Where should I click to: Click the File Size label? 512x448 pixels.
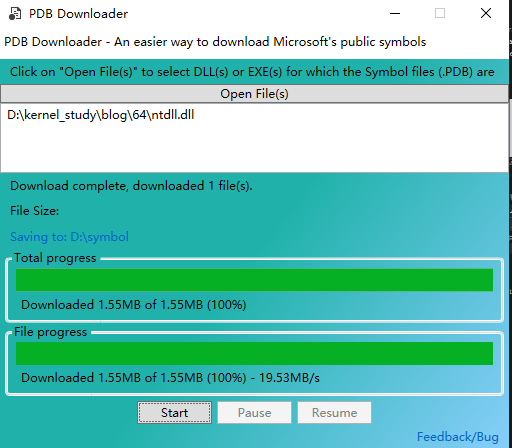[35, 211]
